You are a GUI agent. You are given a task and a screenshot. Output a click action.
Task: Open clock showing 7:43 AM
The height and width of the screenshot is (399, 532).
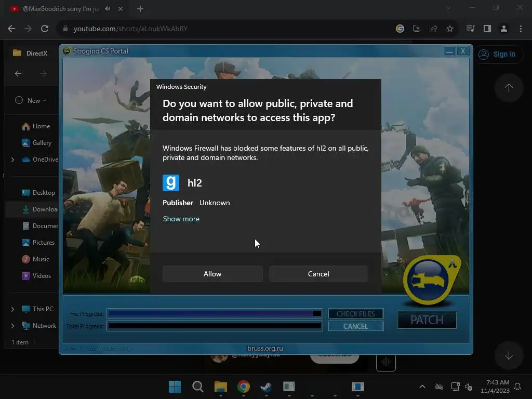point(495,387)
